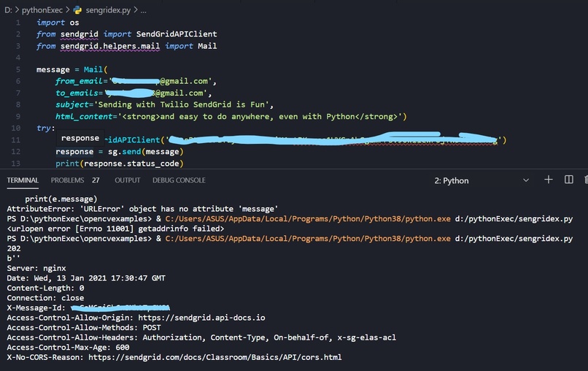
Task: Click 'Mail(' on line 5
Action: tap(96, 69)
